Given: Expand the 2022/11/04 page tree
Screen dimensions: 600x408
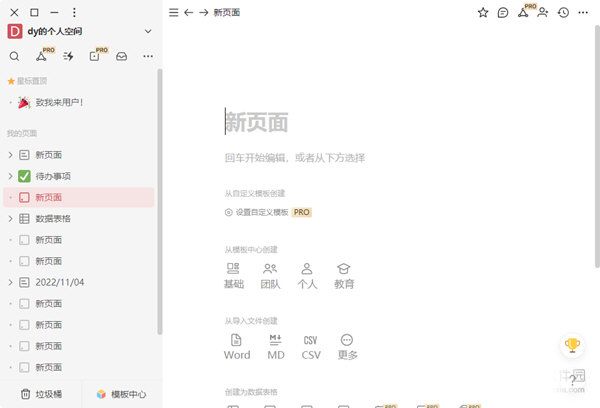Looking at the screenshot, I should coord(10,282).
